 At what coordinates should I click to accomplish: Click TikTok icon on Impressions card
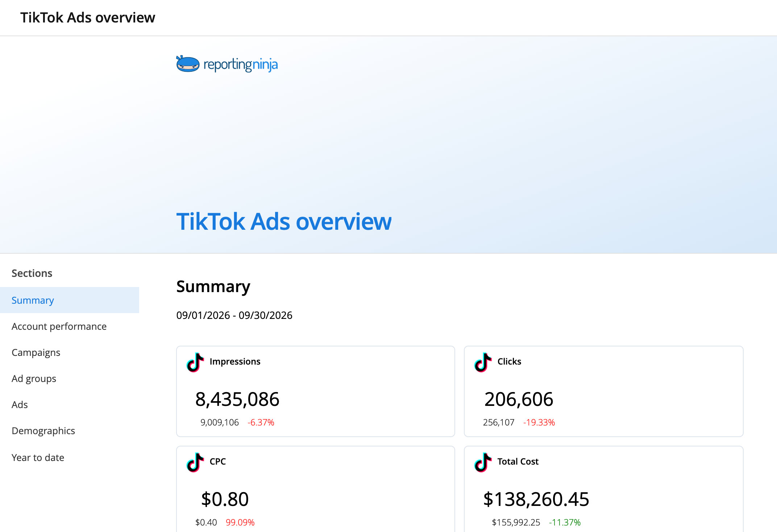click(195, 362)
